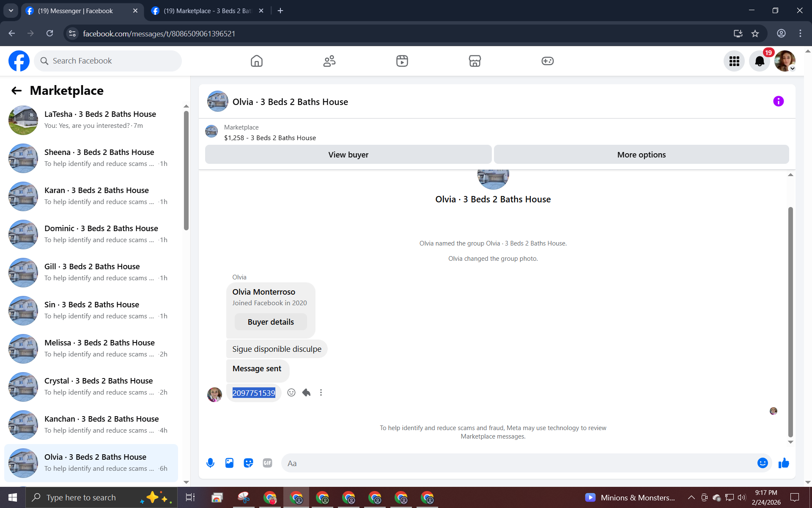
Task: Open more options dots beside message
Action: (x=321, y=392)
